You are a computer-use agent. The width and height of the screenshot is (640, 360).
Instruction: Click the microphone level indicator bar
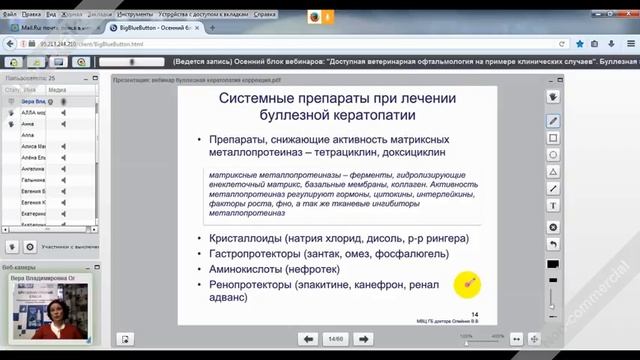point(131,62)
